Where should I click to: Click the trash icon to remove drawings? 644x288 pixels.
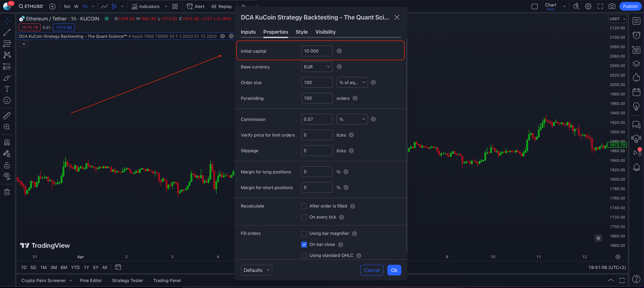coord(7,192)
